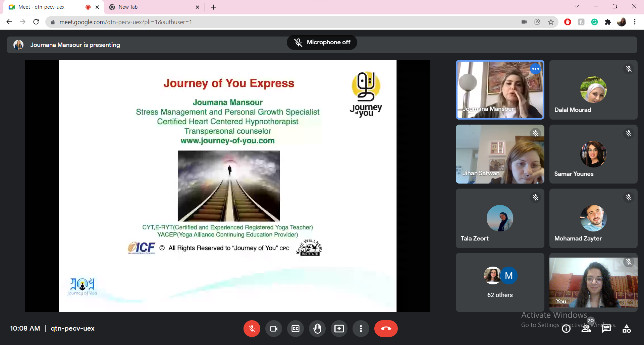Select the Jihan Safwan video tile
The image size is (644, 345).
(x=500, y=154)
